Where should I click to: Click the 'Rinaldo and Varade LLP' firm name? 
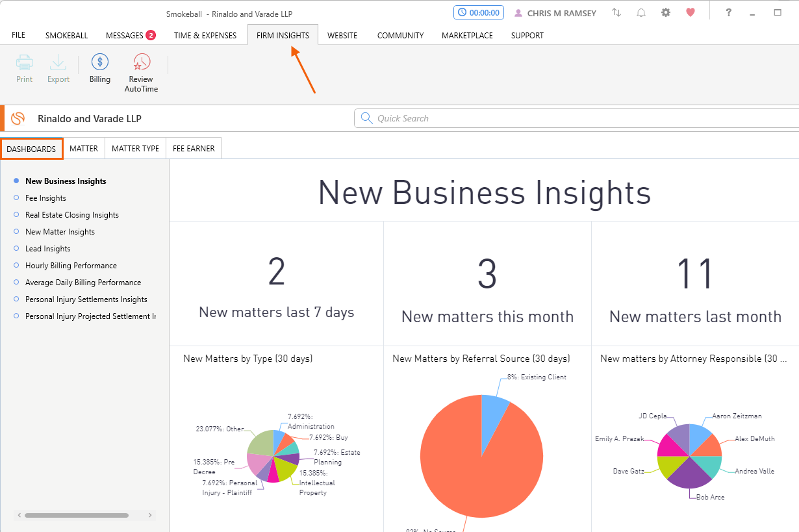click(x=89, y=118)
